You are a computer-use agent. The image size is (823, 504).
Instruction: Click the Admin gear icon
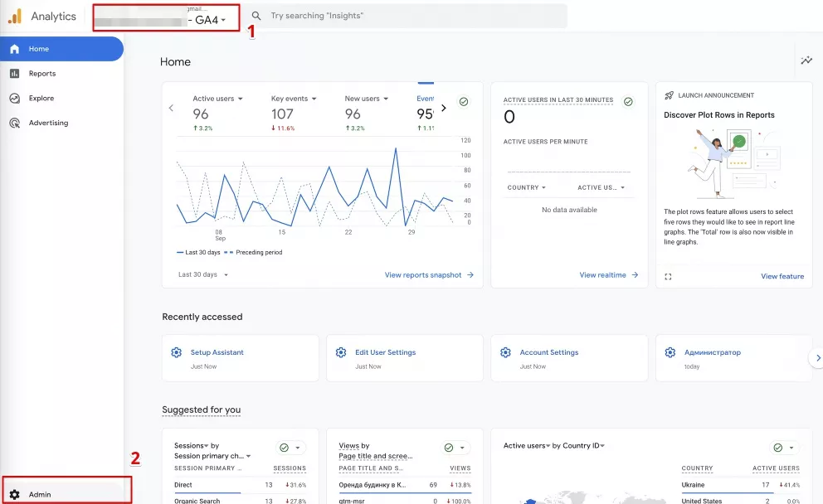pos(15,495)
